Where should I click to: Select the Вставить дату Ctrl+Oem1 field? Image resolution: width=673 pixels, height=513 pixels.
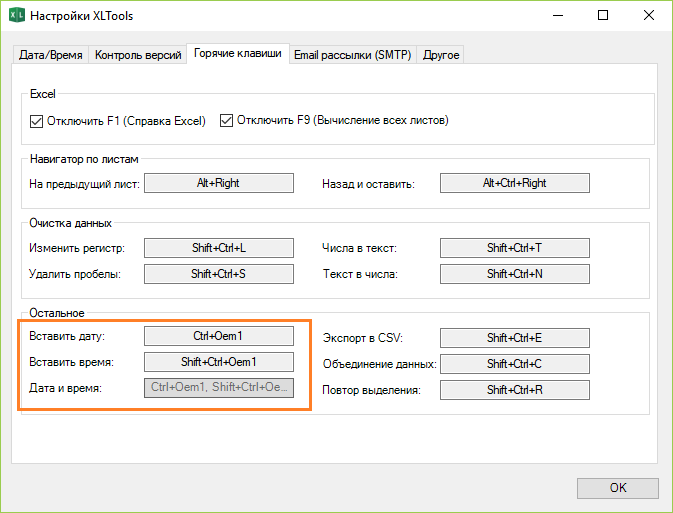[x=219, y=337]
